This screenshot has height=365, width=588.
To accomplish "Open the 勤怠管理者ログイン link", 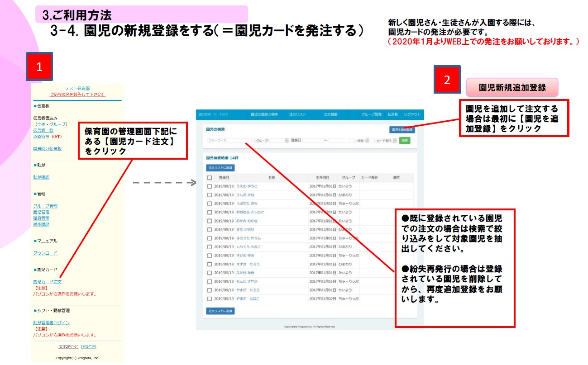I will (51, 322).
